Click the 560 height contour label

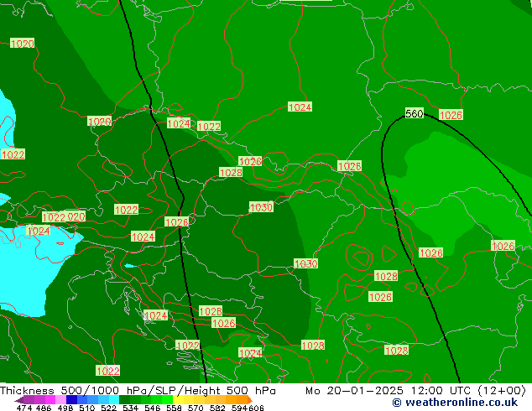click(415, 113)
